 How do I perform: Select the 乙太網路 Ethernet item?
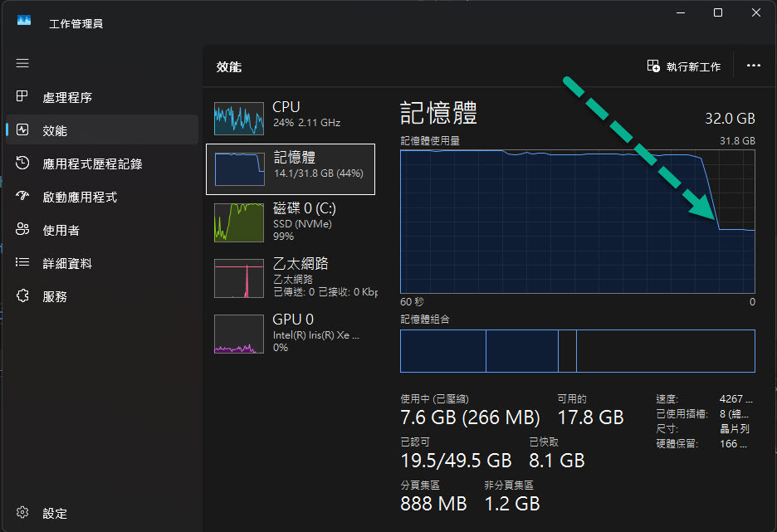(x=291, y=276)
